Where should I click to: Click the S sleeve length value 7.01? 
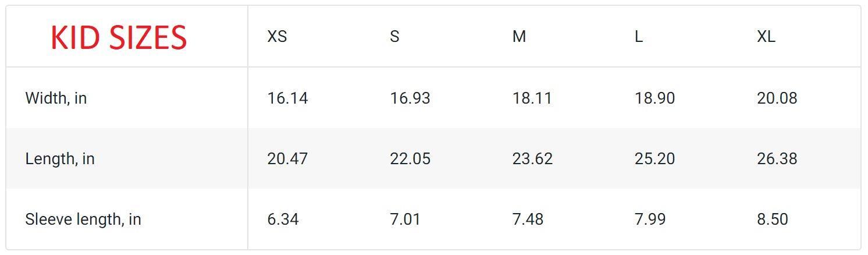click(x=405, y=219)
